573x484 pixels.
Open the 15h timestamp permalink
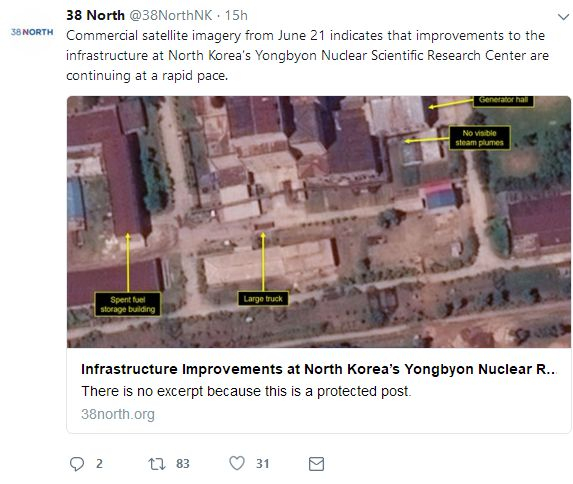pos(236,15)
